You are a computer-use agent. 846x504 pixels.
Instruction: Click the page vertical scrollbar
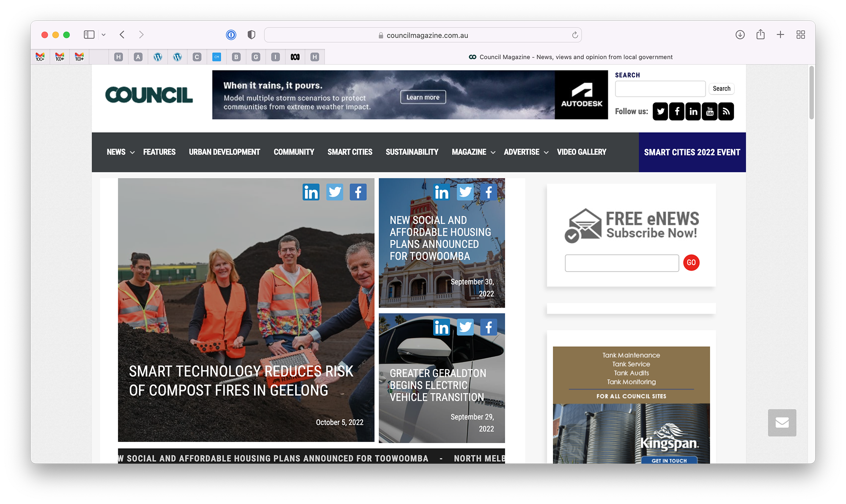[811, 93]
